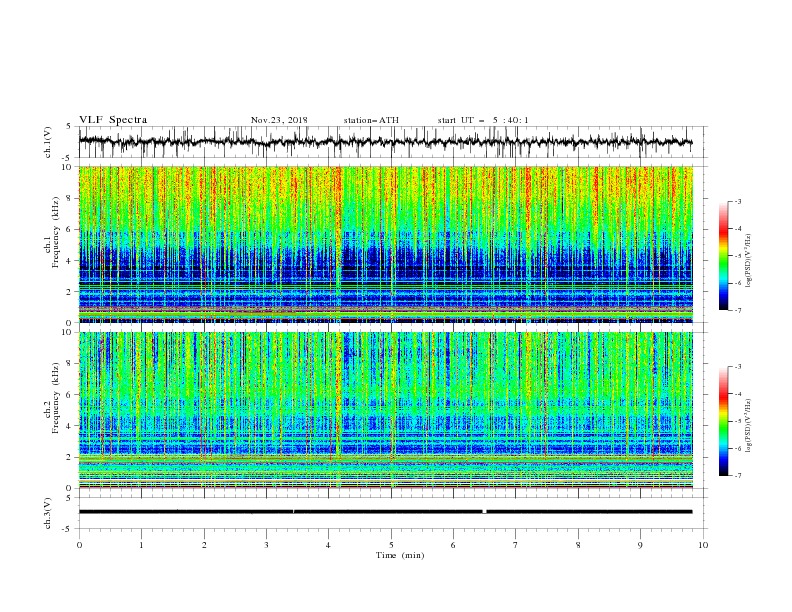
Task: Click inside the ch.1 spectrogram panel
Action: [385, 244]
